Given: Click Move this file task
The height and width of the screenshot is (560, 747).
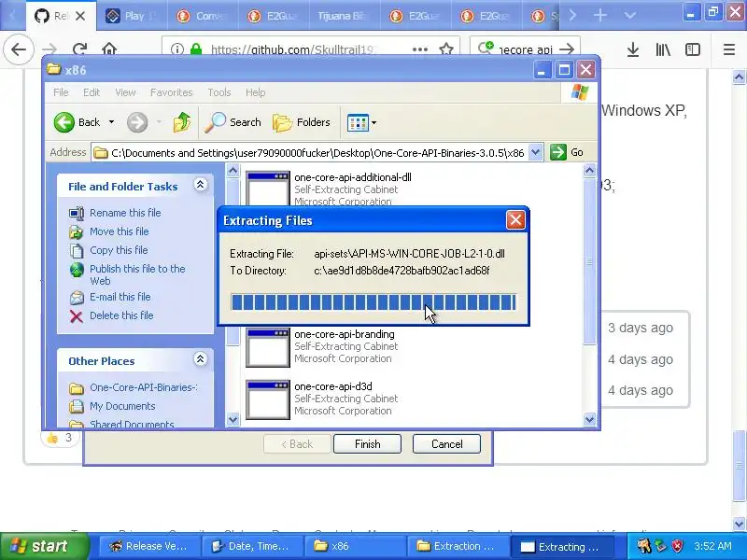Looking at the screenshot, I should 120,231.
